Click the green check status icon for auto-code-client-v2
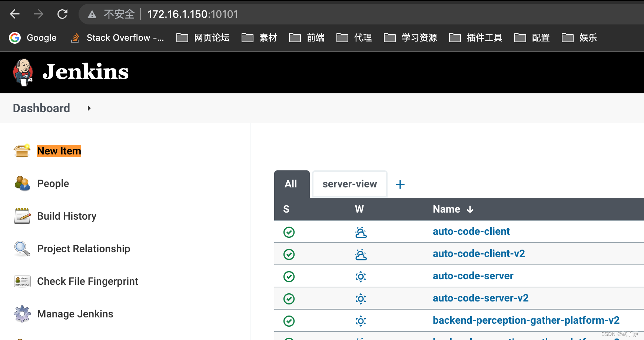Screen dimensions: 644x340 tap(289, 254)
